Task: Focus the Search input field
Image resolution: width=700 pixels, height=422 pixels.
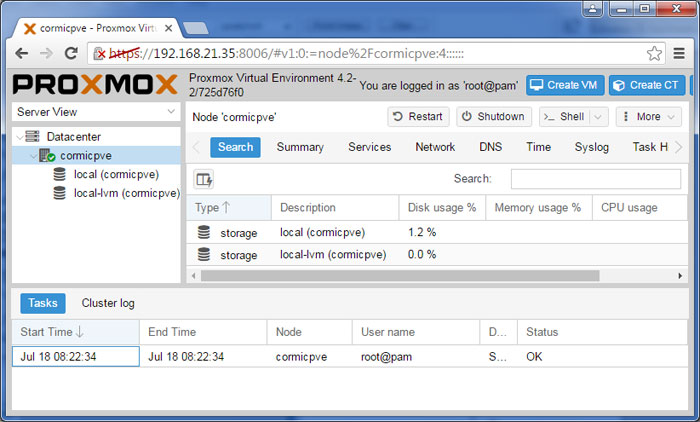Action: pyautogui.click(x=596, y=179)
